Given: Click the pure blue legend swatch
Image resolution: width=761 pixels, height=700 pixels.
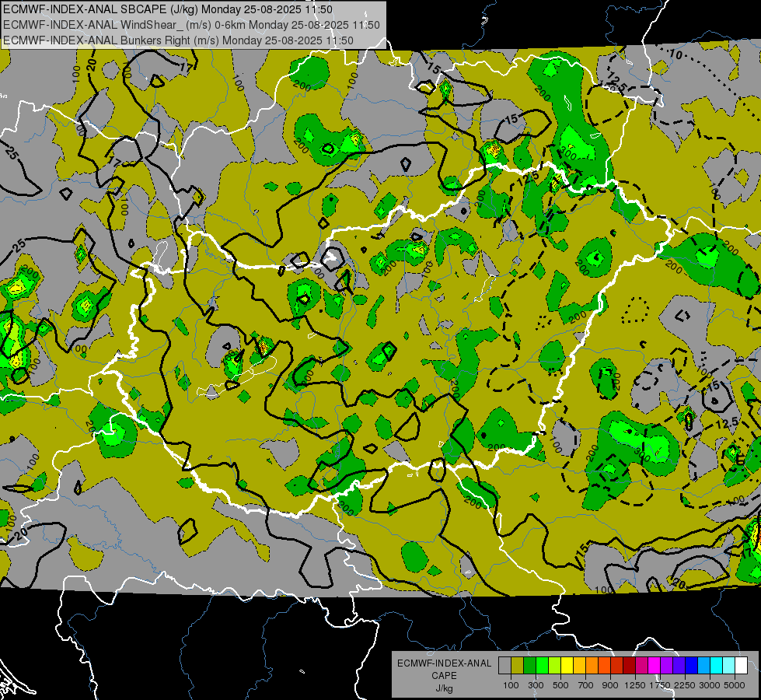Looking at the screenshot, I should pyautogui.click(x=692, y=666).
